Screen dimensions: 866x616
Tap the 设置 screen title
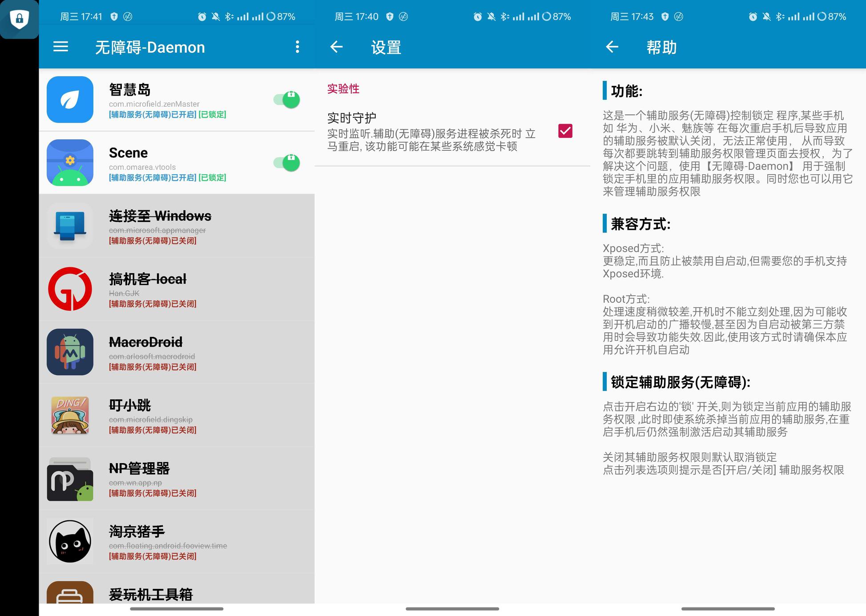386,47
